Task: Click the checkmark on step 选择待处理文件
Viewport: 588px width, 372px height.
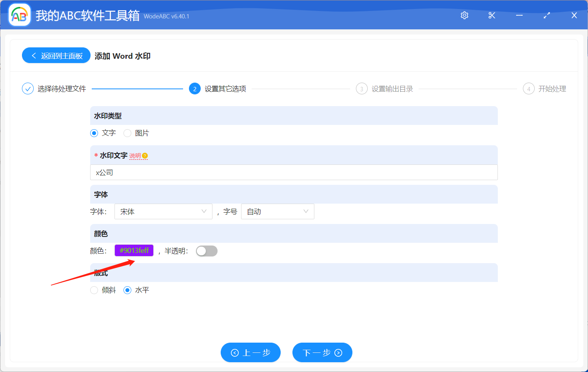Action: click(x=27, y=88)
